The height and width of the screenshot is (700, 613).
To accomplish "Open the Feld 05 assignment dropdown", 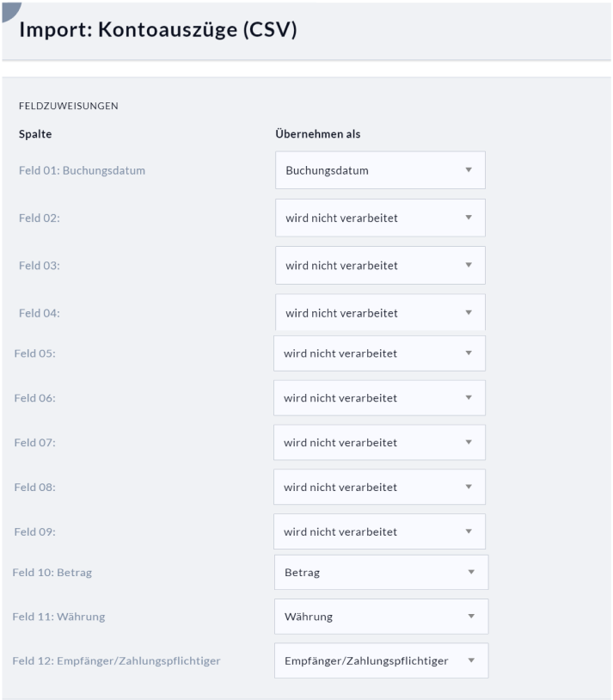I will 379,353.
